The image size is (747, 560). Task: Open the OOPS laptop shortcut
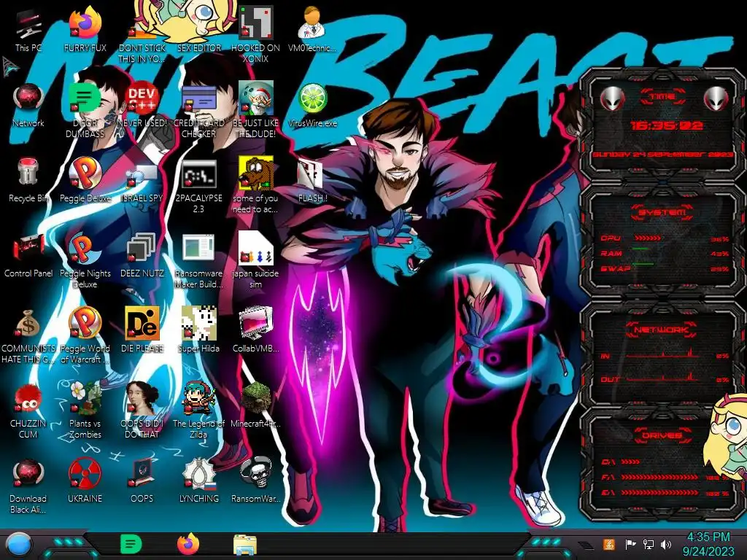[142, 480]
